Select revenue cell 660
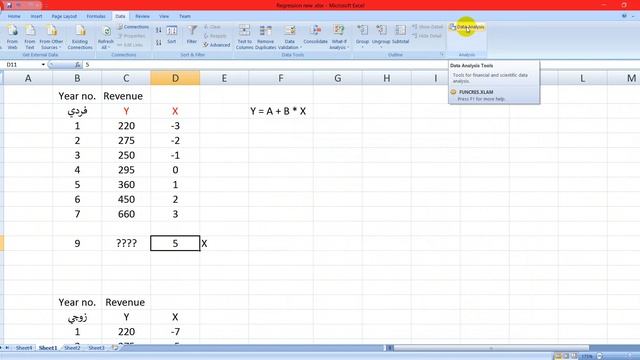This screenshot has height=360, width=640. click(126, 214)
